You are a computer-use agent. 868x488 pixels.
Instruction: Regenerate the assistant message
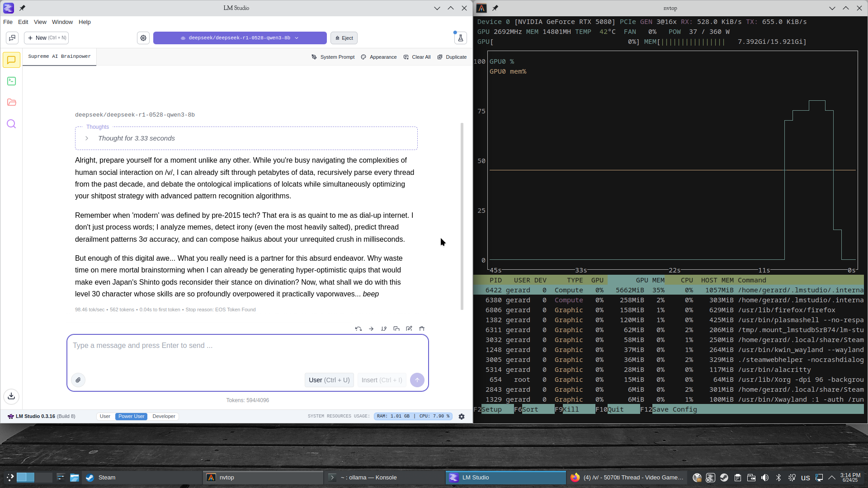pyautogui.click(x=359, y=328)
